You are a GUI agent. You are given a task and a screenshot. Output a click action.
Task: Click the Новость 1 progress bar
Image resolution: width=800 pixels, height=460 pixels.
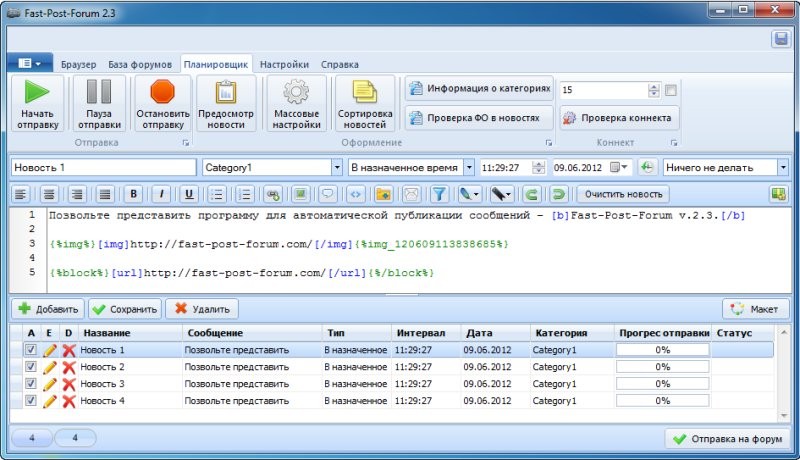[662, 350]
